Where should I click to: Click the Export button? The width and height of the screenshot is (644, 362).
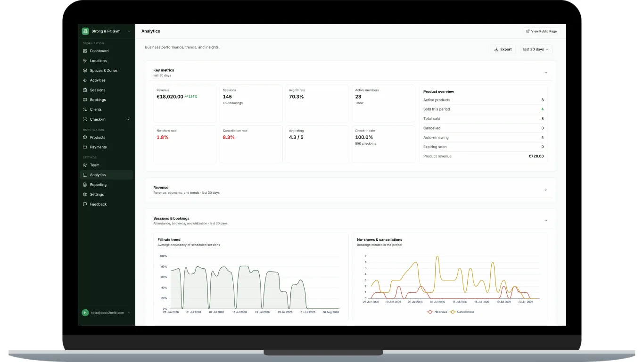(503, 49)
